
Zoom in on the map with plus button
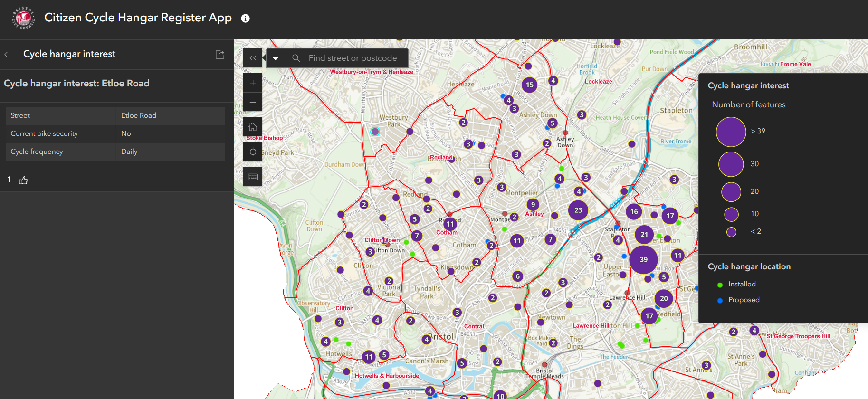tap(253, 83)
